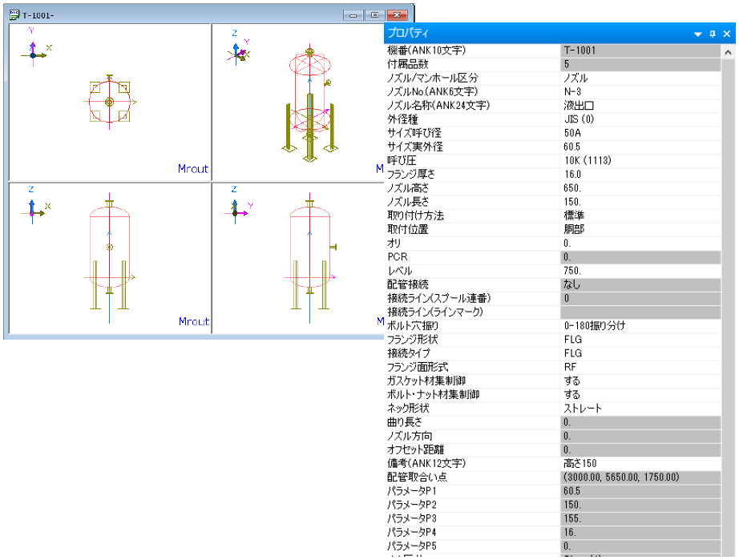Click the オフセット距離 property row
739x560 pixels.
(552, 449)
